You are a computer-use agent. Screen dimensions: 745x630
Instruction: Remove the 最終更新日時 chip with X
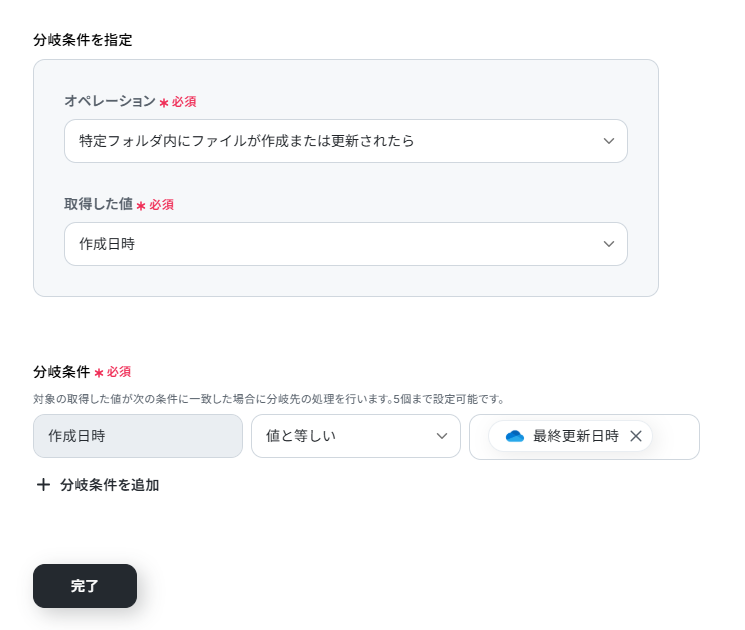click(636, 436)
